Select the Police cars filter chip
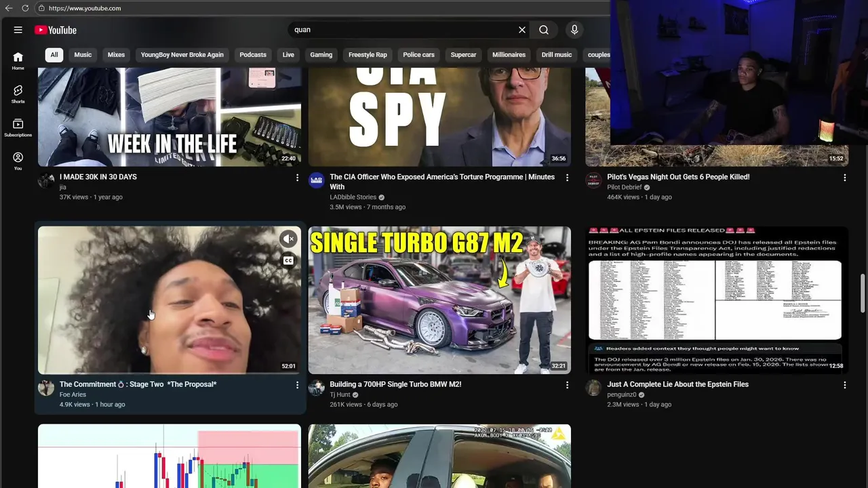The width and height of the screenshot is (868, 488). point(419,55)
